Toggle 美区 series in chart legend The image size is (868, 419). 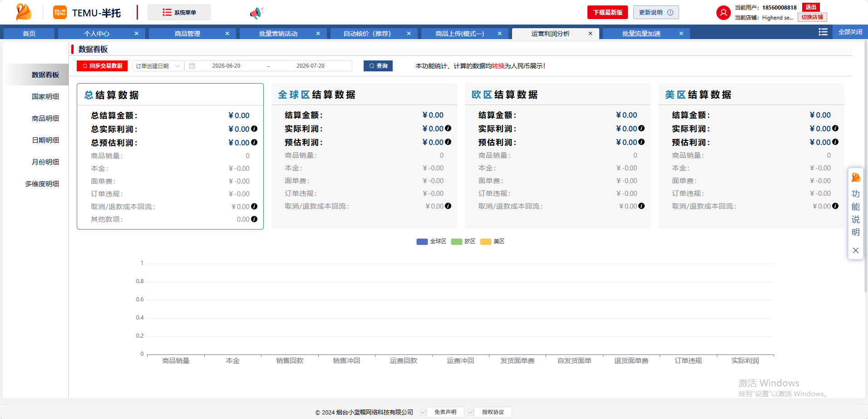click(492, 241)
